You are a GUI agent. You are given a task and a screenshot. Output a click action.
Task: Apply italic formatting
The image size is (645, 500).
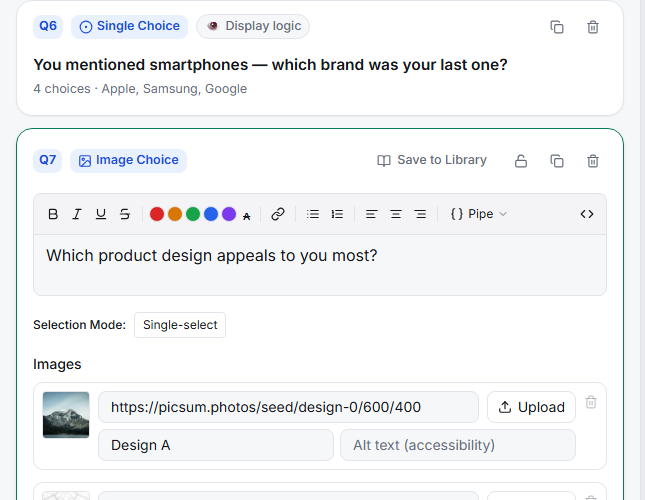tap(77, 214)
